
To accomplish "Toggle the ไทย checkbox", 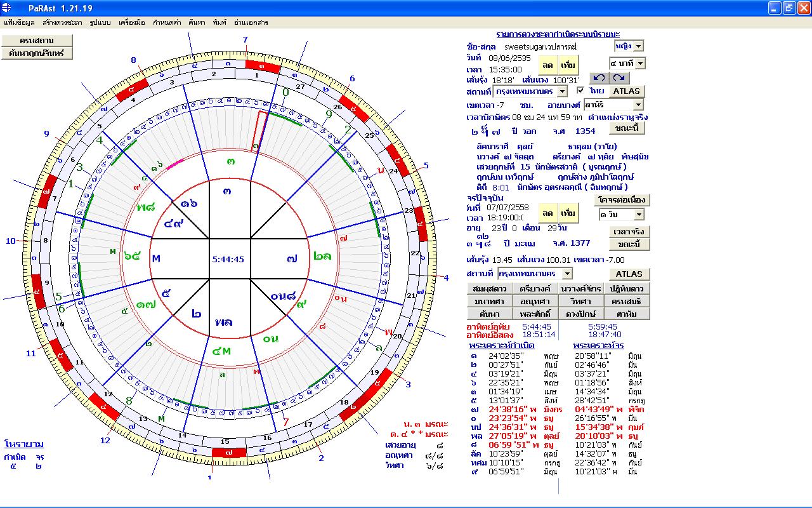I will (580, 91).
